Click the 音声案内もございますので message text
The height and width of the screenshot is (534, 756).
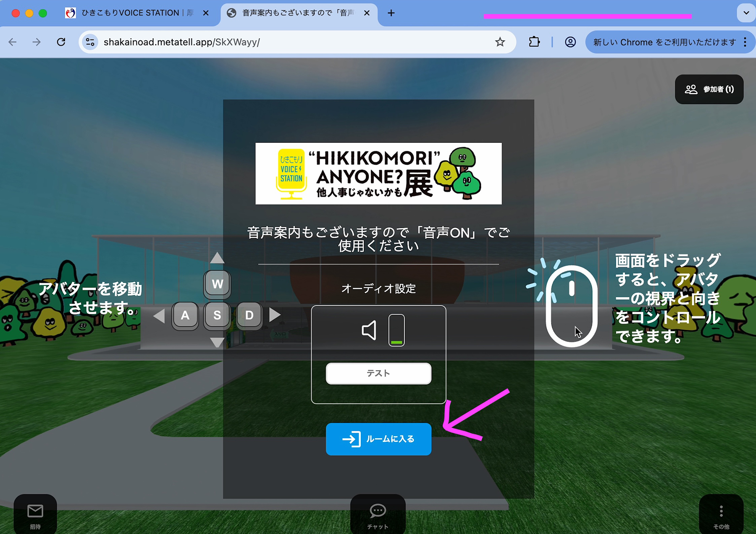(x=378, y=239)
